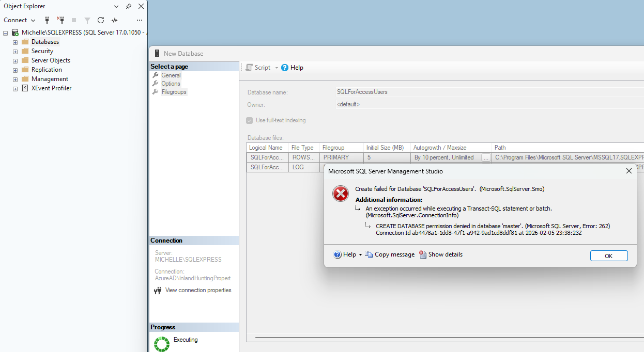Click View connection properties link
The height and width of the screenshot is (352, 644).
pos(198,290)
